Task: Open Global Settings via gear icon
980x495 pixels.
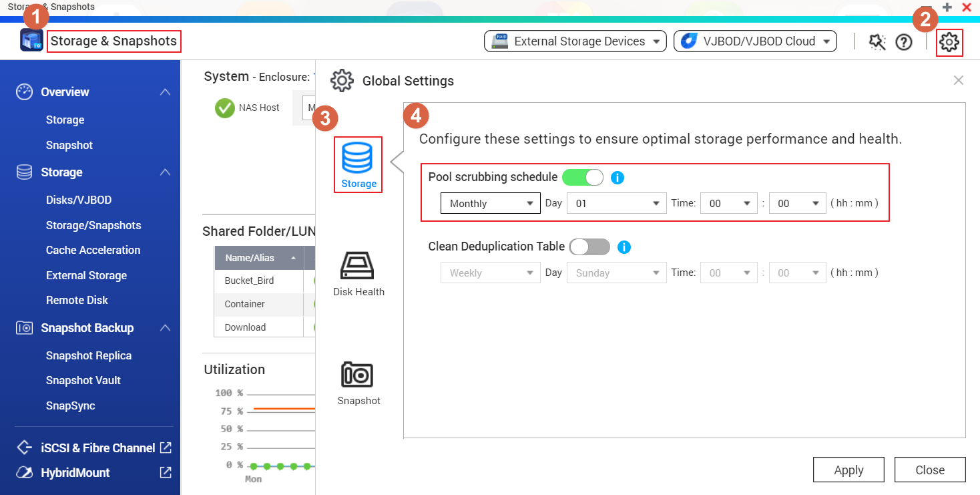Action: pos(949,43)
